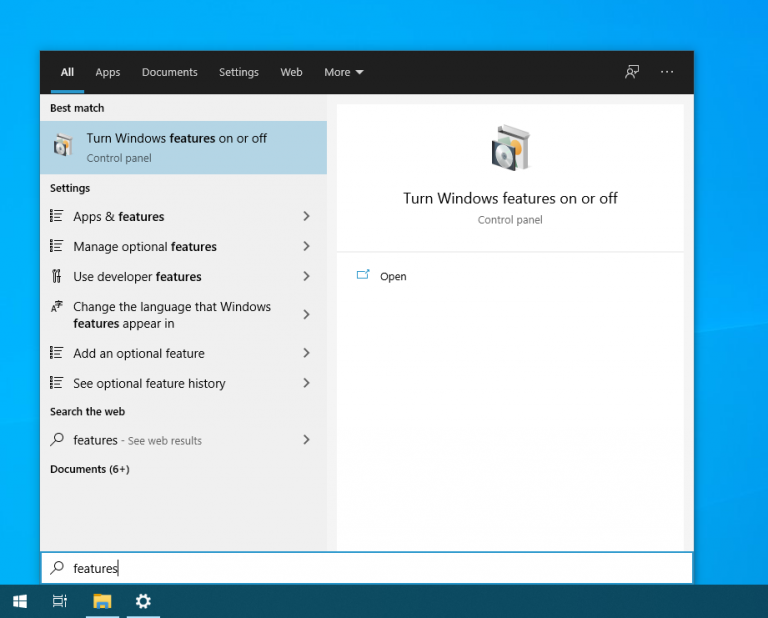Click Open in the preview pane
The height and width of the screenshot is (618, 768).
pos(393,276)
